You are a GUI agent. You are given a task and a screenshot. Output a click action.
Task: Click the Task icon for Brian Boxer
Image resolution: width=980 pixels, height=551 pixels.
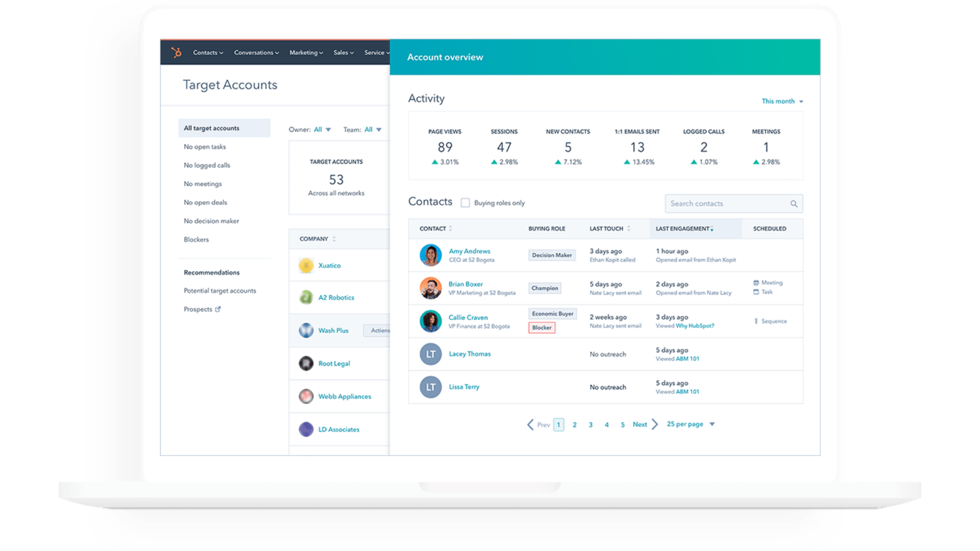click(756, 292)
